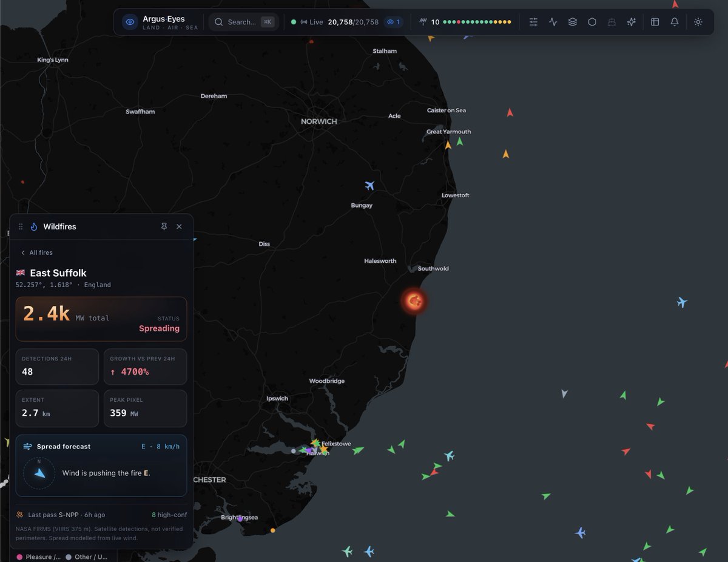Image resolution: width=728 pixels, height=562 pixels.
Task: Click the Wildfires flame icon in panel header
Action: (34, 226)
